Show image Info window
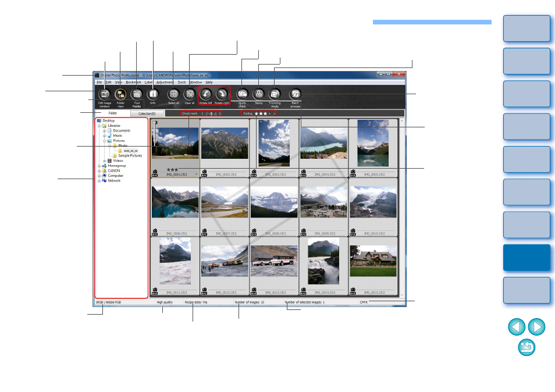555x392 pixels. click(x=152, y=94)
